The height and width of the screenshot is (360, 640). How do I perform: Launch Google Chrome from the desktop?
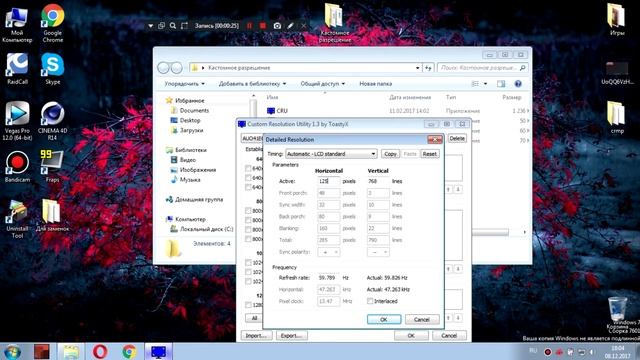click(53, 24)
